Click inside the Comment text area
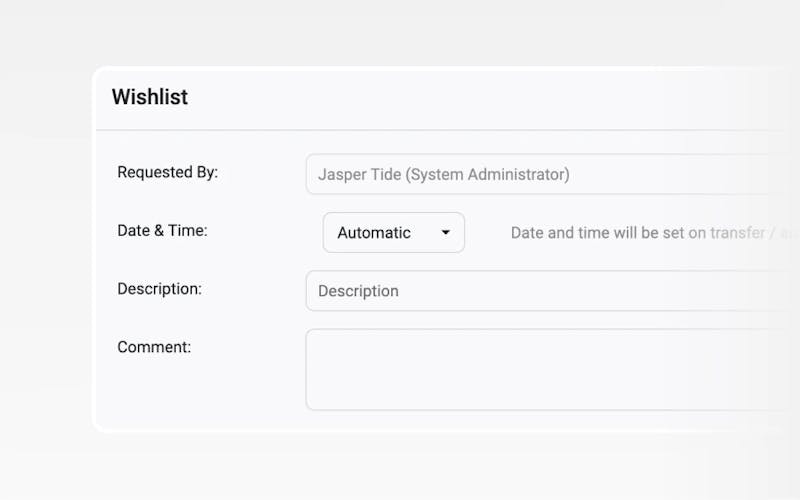Screen dimensions: 800x500 [x=553, y=369]
